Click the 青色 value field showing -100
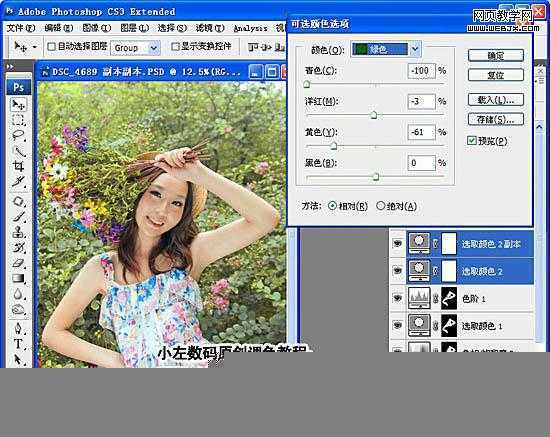 421,70
